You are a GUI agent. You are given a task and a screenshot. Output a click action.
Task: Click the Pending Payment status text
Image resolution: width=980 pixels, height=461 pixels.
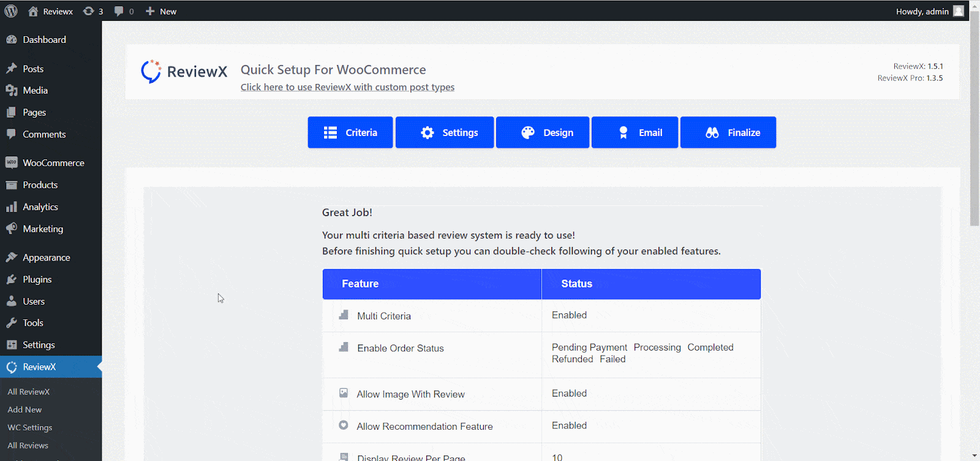tap(589, 347)
